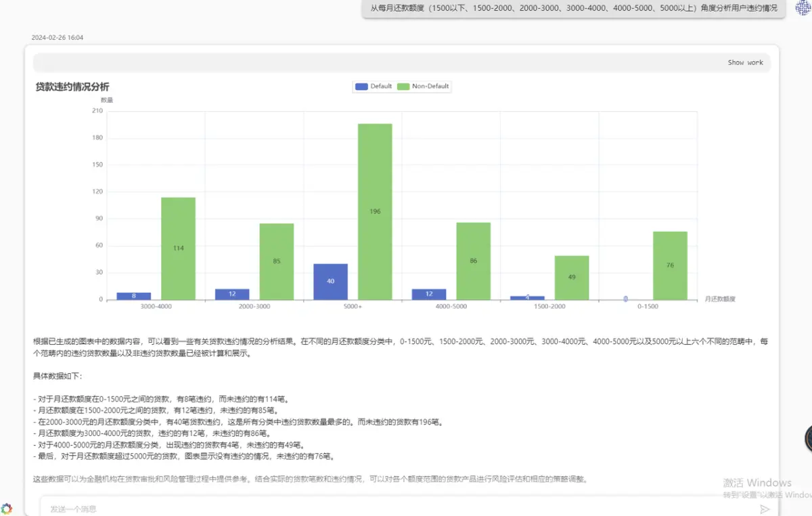
Task: Click the x-axis label 2000-3000
Action: click(254, 306)
